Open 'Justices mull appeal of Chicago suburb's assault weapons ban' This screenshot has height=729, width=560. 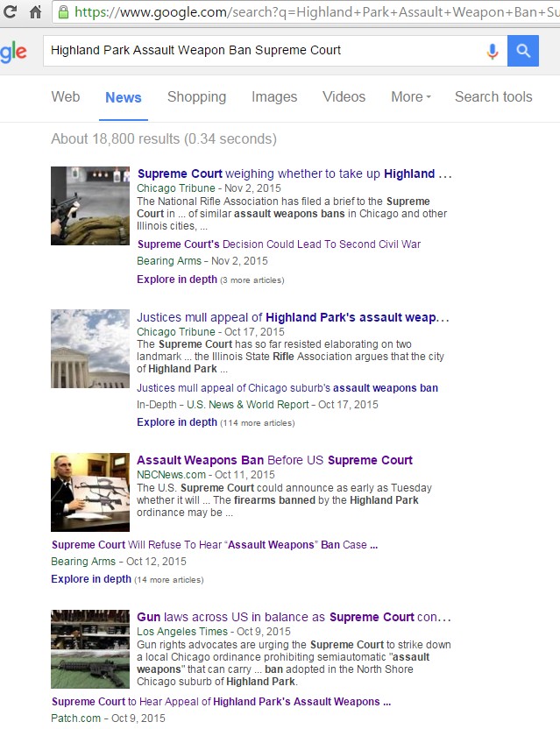pyautogui.click(x=287, y=388)
